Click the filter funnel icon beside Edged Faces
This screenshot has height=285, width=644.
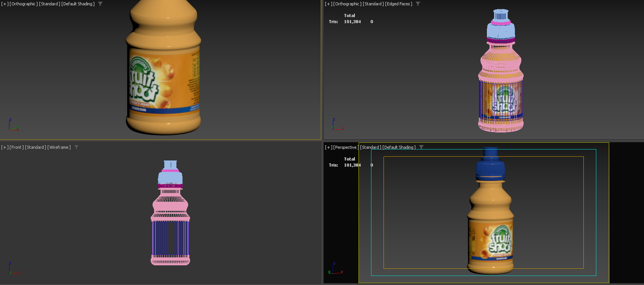(x=418, y=4)
